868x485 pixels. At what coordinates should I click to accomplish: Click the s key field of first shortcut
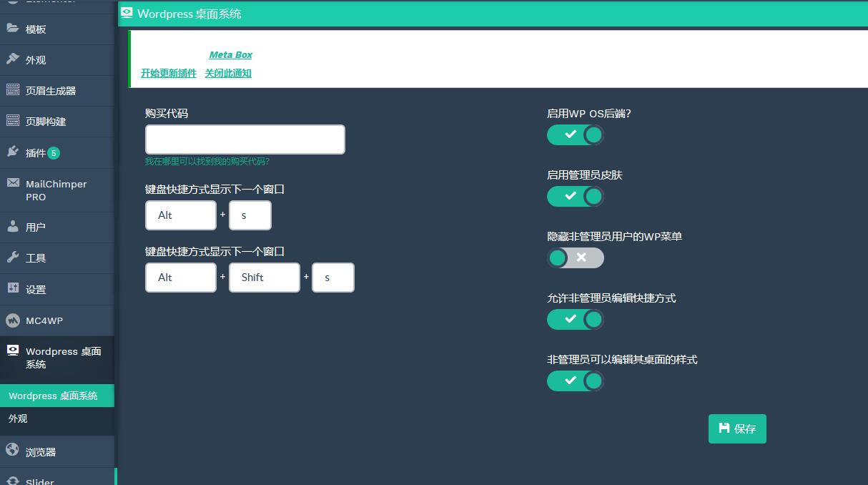coord(250,215)
